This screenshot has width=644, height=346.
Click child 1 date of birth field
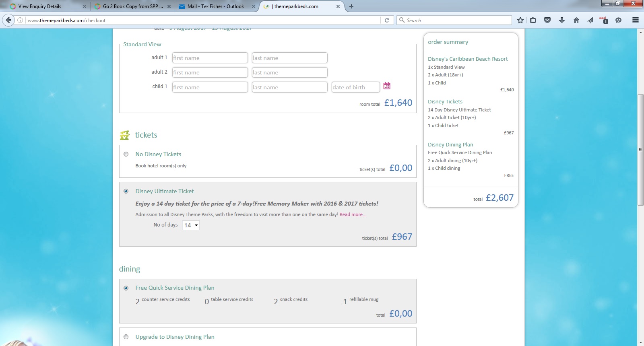tap(356, 87)
